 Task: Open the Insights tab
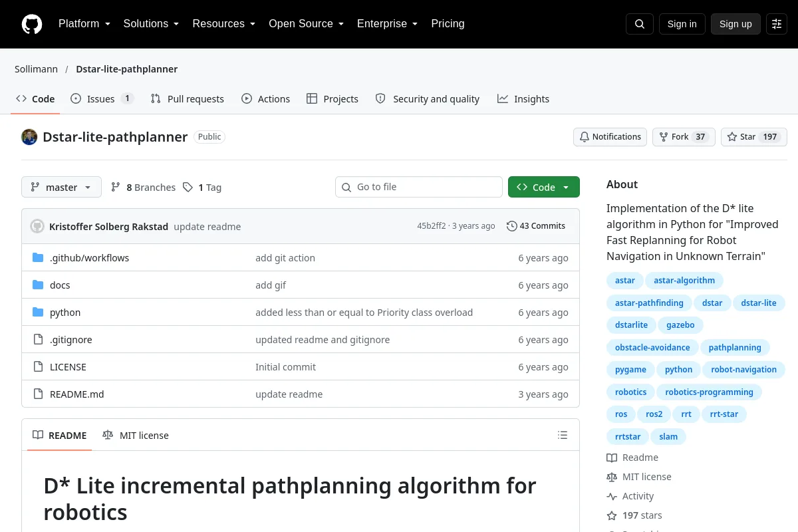coord(523,99)
